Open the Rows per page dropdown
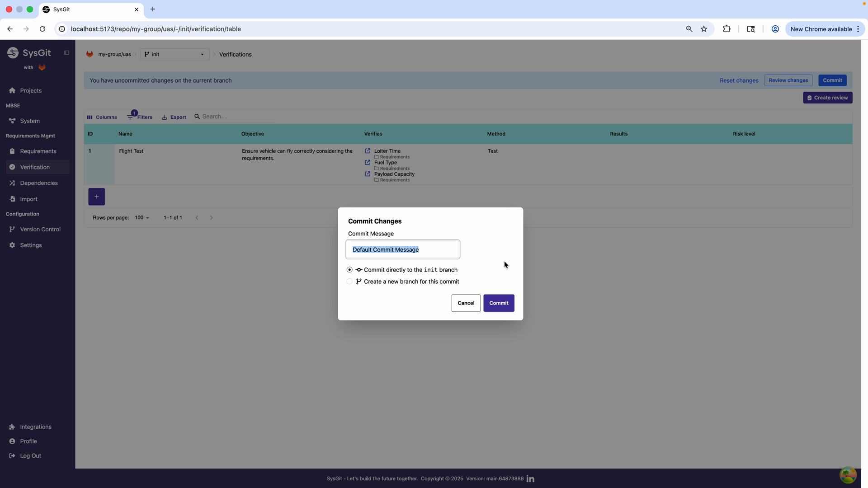This screenshot has height=488, width=868. point(142,217)
